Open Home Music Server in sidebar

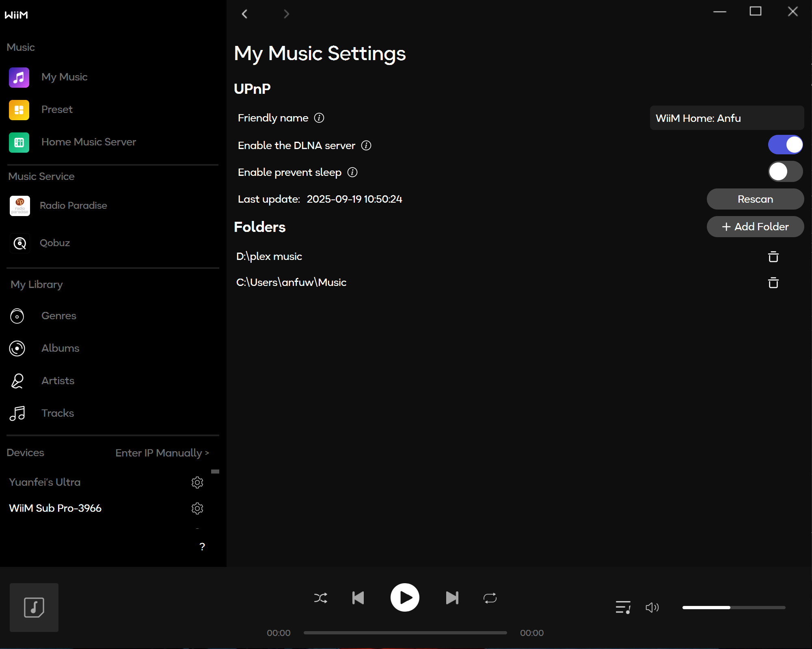point(89,142)
